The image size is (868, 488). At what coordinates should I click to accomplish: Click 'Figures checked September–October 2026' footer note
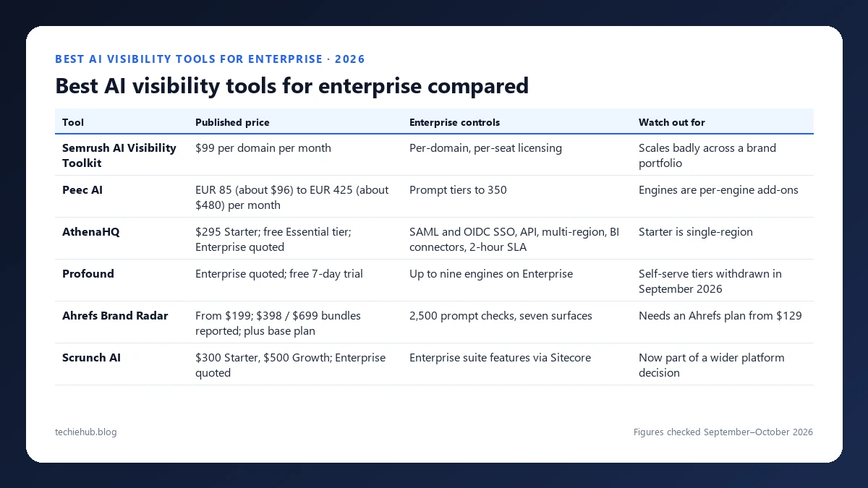pos(723,432)
